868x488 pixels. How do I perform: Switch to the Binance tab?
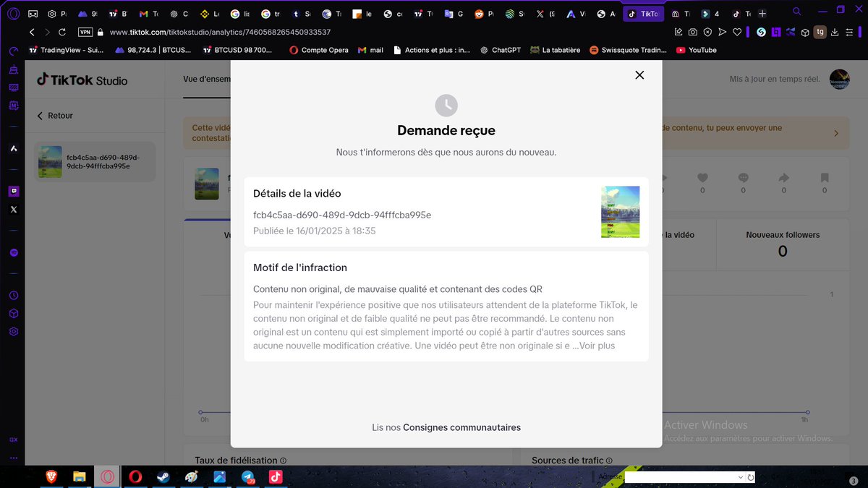(x=210, y=14)
